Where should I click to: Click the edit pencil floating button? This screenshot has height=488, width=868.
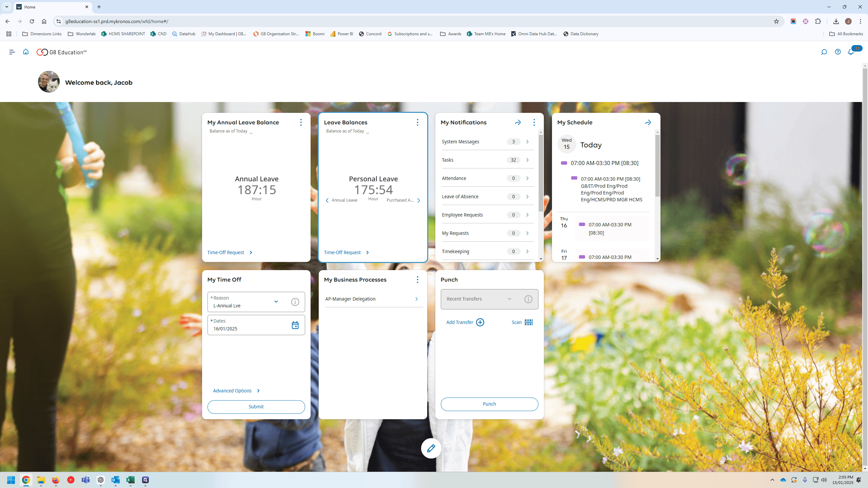coord(431,448)
